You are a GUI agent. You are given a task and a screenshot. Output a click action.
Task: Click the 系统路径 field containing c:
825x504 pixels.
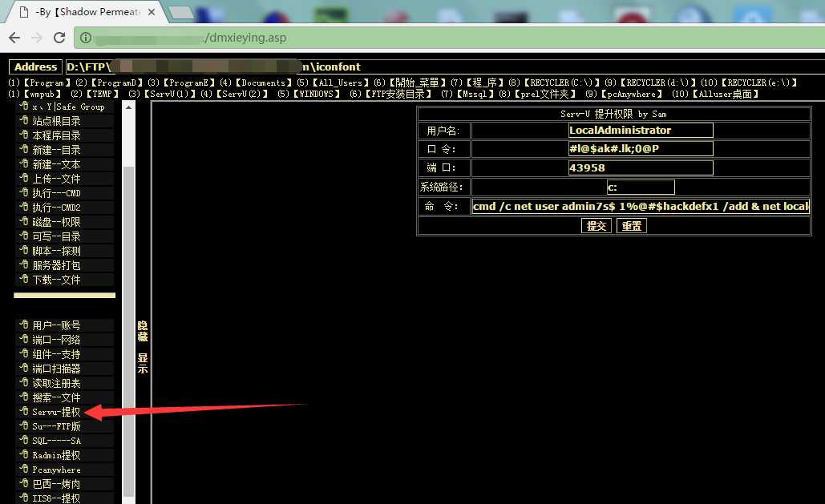coord(641,187)
